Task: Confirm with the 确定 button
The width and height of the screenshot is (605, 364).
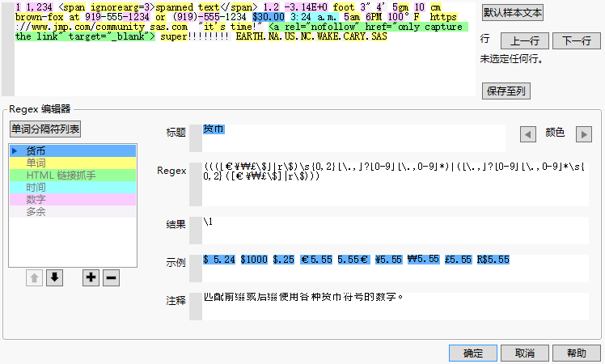Action: click(x=473, y=353)
